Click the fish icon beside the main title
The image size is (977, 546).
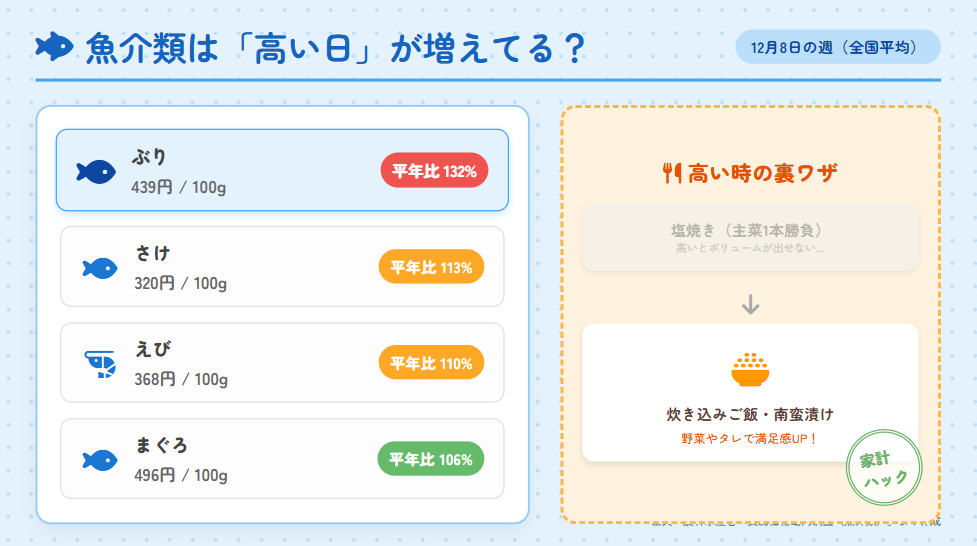[x=54, y=46]
